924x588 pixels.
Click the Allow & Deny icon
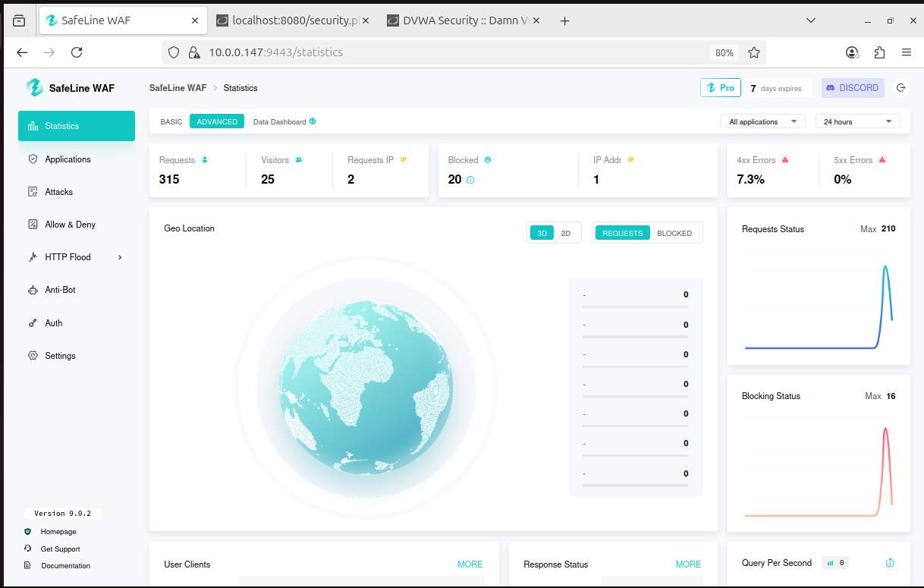(x=33, y=225)
